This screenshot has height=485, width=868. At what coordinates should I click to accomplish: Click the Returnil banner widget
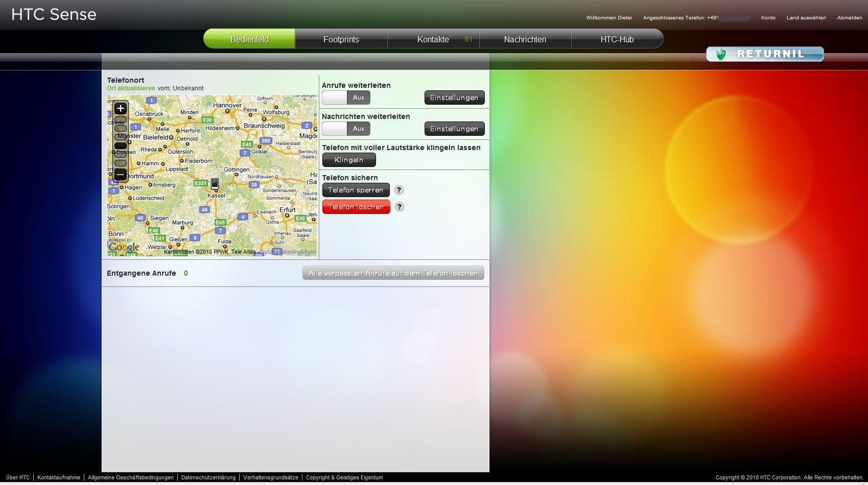(x=765, y=54)
